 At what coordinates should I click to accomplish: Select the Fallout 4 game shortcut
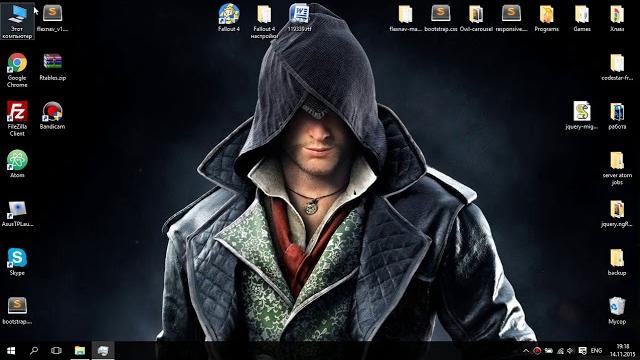[x=229, y=17]
